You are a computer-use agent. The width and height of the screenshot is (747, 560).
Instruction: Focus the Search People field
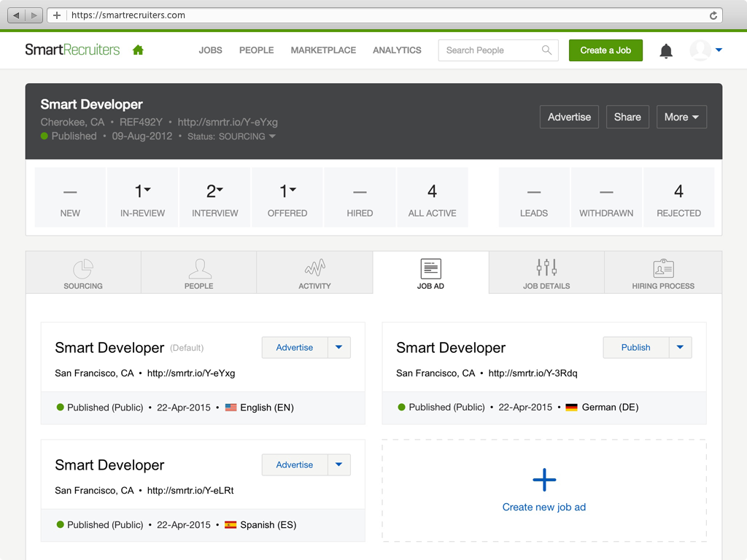(x=498, y=50)
